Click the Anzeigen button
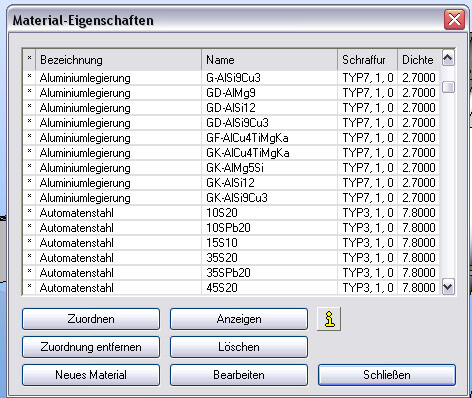 click(239, 319)
